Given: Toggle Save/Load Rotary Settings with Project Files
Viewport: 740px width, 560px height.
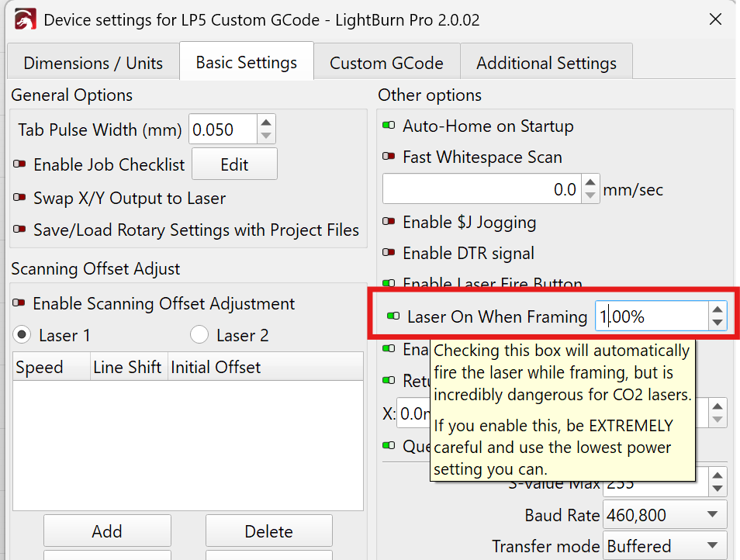Looking at the screenshot, I should tap(20, 230).
